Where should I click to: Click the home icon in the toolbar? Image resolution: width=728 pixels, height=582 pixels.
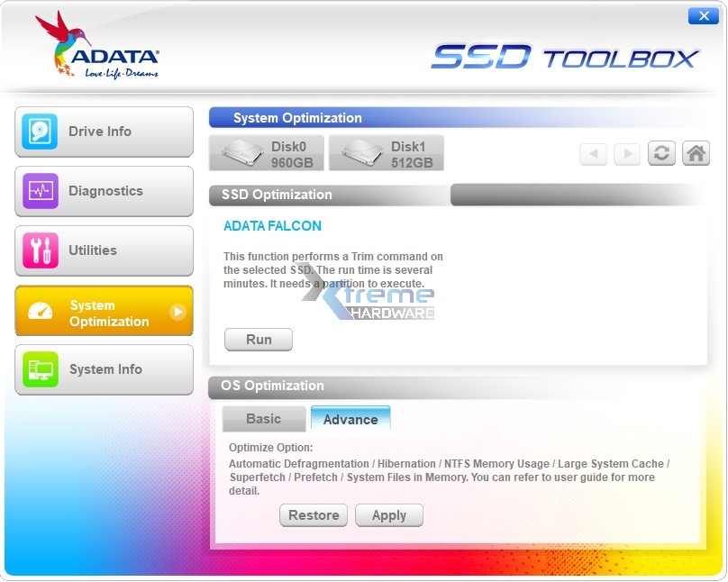click(x=696, y=153)
